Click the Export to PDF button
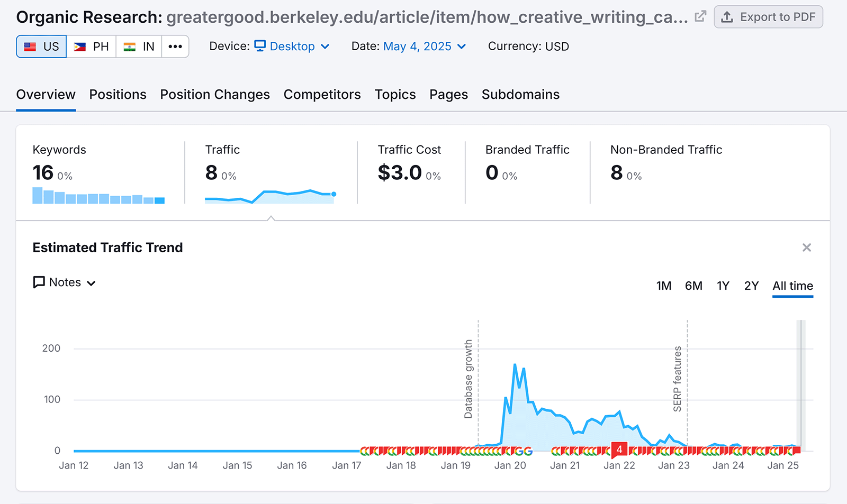Screen dimensions: 847x504 pyautogui.click(x=769, y=16)
